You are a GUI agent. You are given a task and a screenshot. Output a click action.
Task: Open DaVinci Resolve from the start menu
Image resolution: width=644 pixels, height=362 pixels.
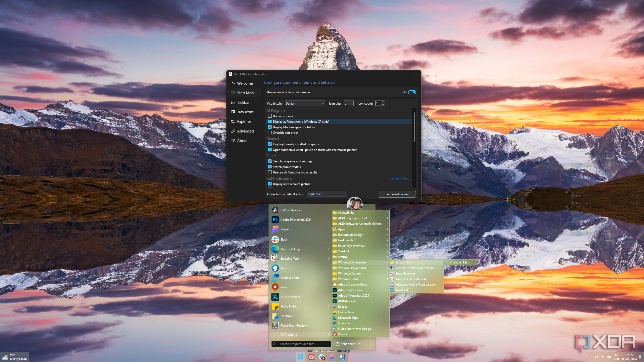291,210
